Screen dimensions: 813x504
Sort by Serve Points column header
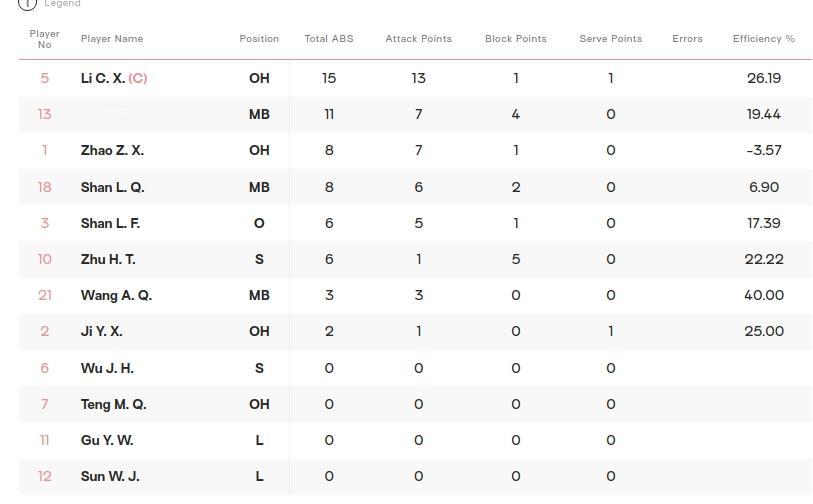611,39
